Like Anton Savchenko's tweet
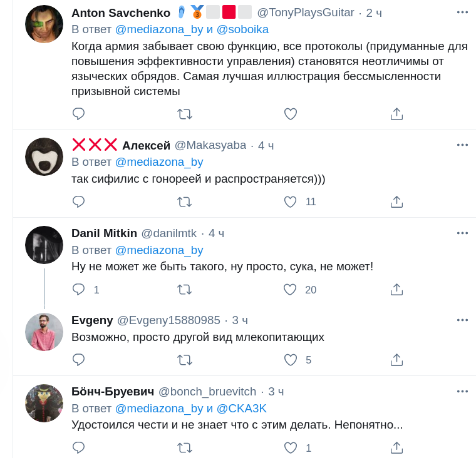Screen dimensions: 476x458 tap(290, 114)
